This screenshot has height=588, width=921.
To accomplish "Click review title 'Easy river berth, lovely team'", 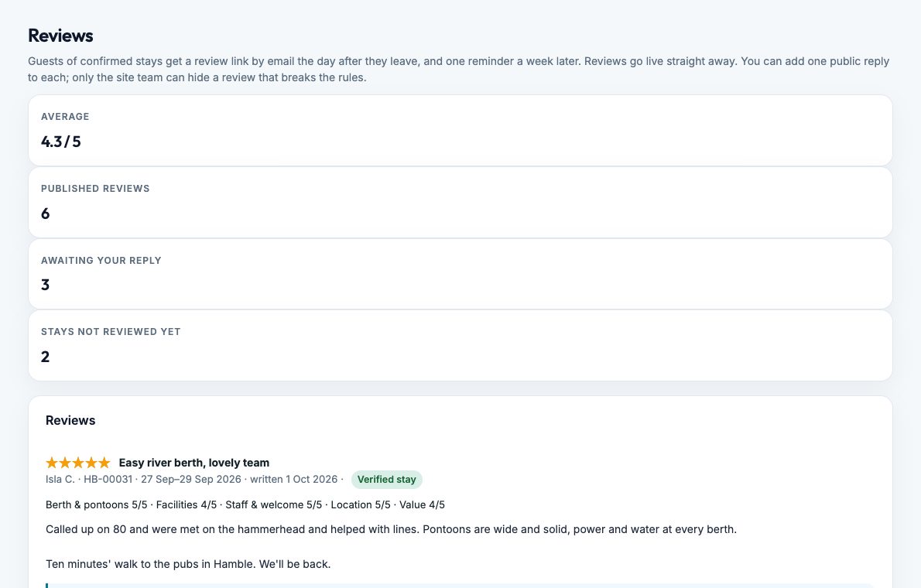I will (x=193, y=463).
